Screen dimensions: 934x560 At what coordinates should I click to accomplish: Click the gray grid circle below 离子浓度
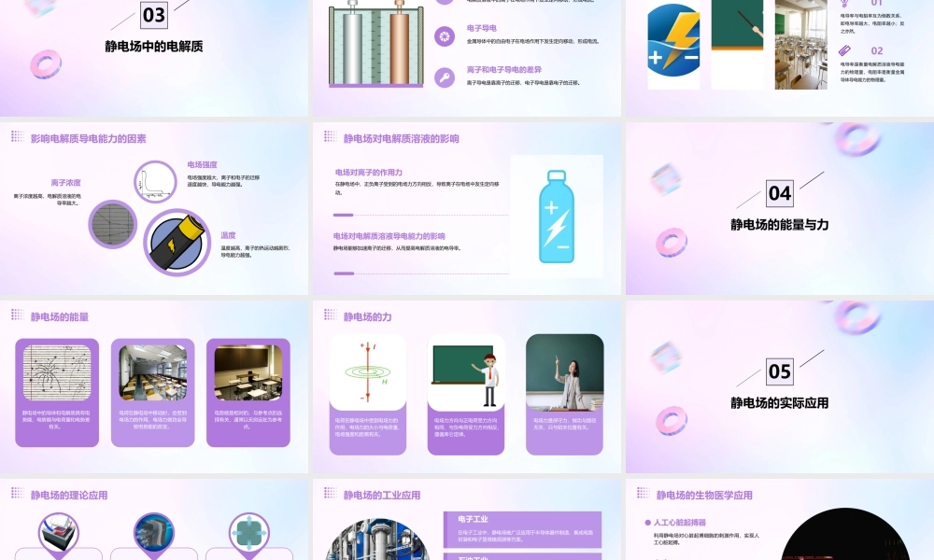coord(113,224)
